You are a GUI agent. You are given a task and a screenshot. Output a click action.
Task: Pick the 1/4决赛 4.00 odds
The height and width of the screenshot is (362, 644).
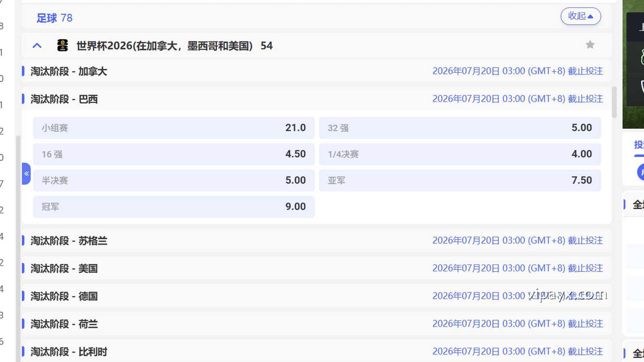tap(460, 154)
